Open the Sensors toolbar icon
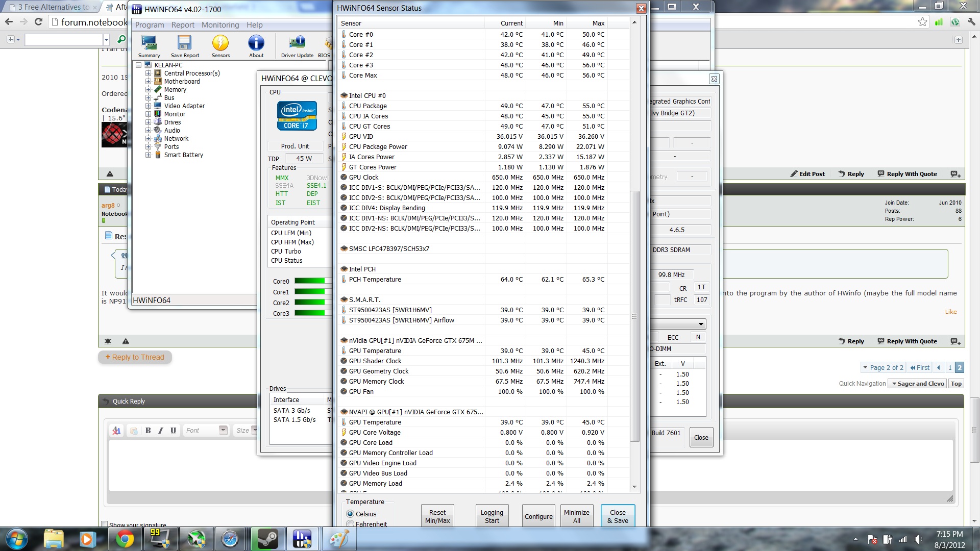Viewport: 980px width, 551px height. 220,46
